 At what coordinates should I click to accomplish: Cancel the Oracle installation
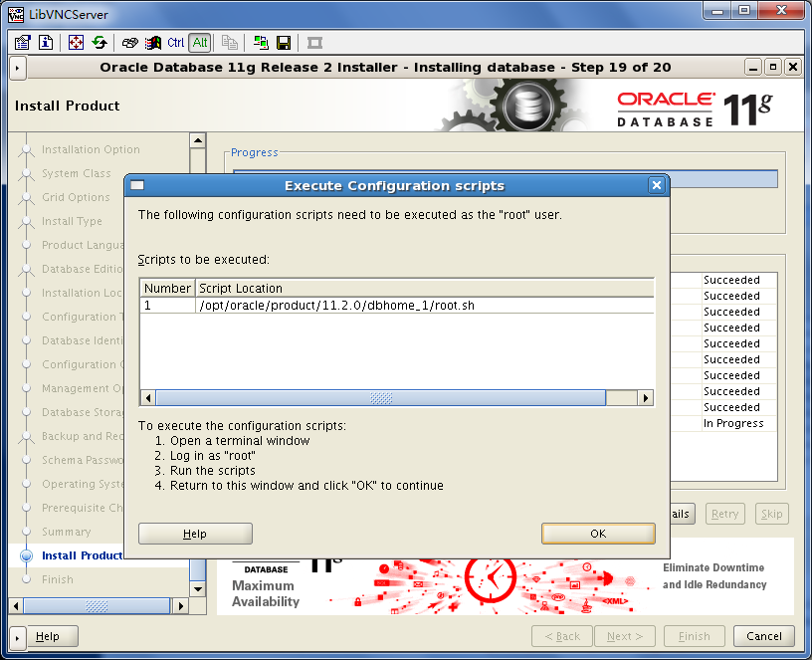764,636
